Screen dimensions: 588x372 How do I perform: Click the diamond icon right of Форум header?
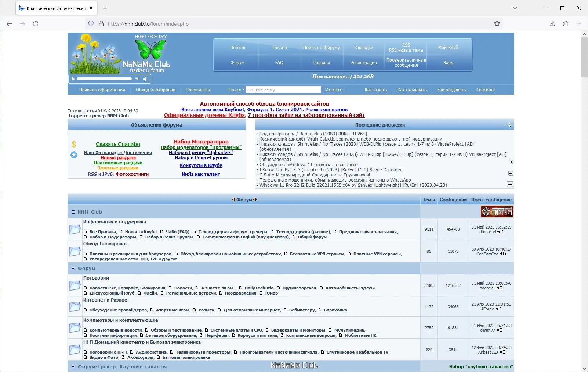255,200
